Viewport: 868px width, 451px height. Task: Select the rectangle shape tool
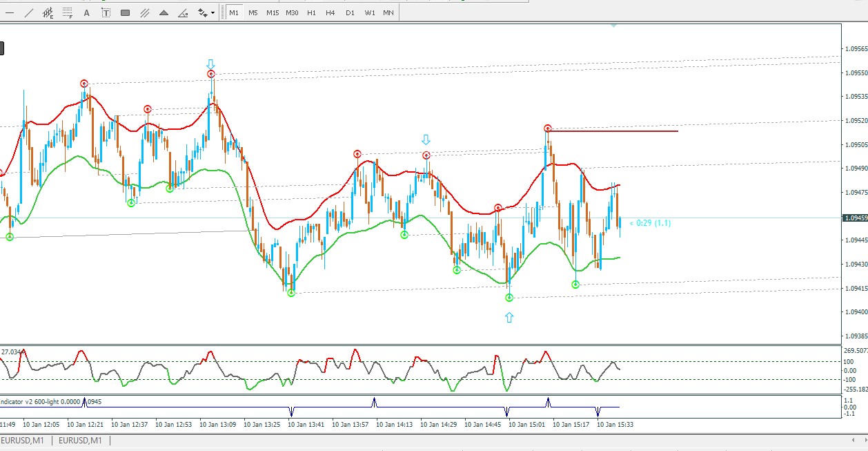click(126, 12)
